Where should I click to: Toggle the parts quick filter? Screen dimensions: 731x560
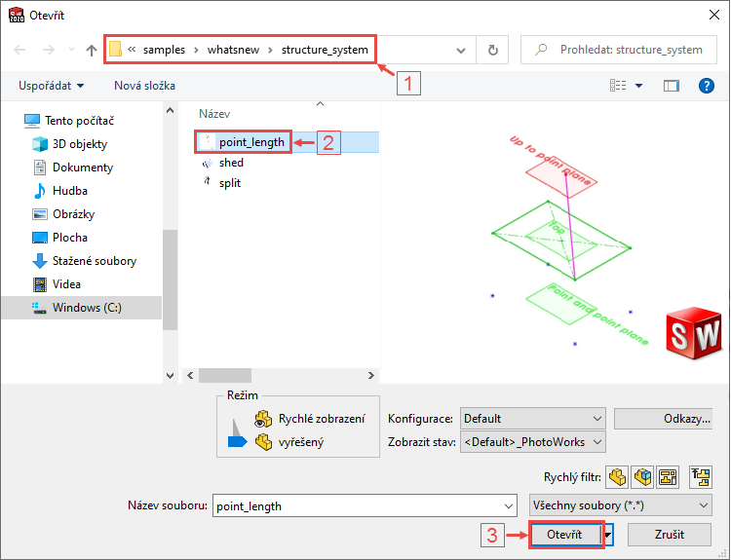pos(617,477)
